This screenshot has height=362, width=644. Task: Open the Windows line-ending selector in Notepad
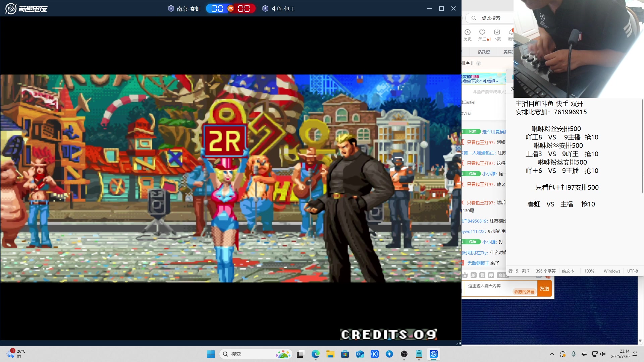click(x=612, y=271)
